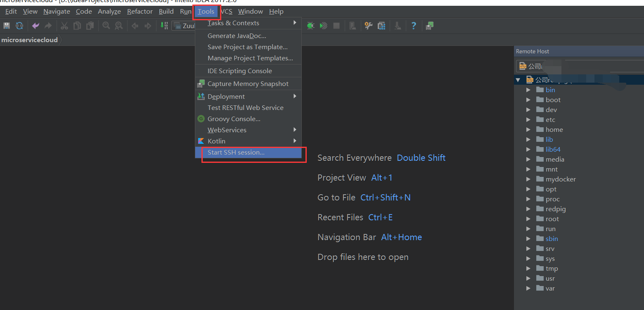Click the microservicecloud breadcrumb
The width and height of the screenshot is (644, 310).
(30, 40)
